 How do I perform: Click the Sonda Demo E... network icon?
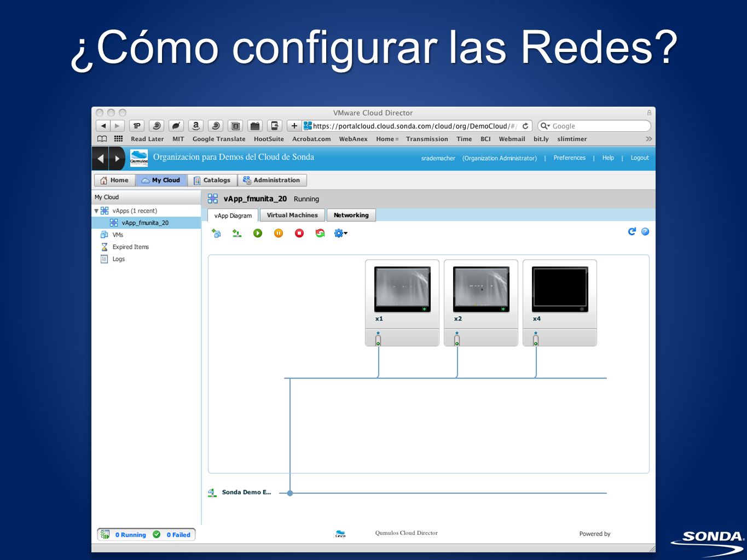pos(212,492)
